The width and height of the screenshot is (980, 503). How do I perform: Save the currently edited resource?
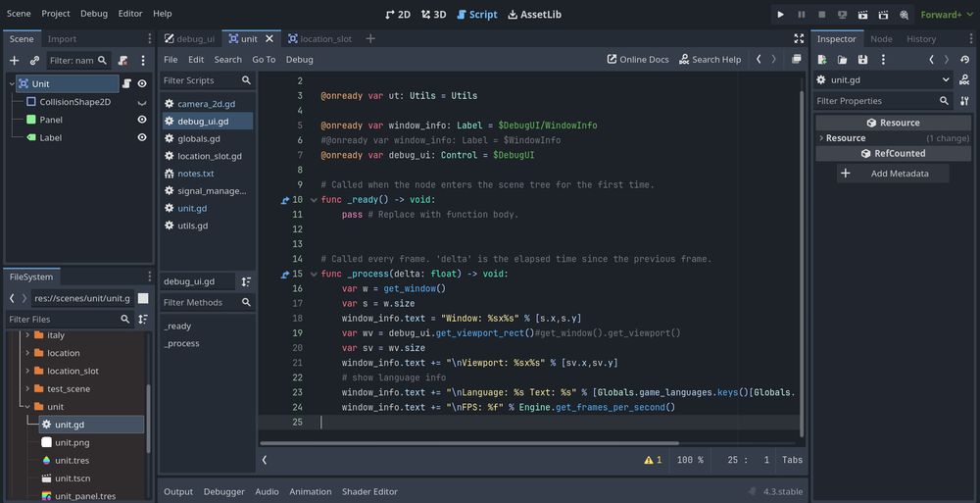coord(862,60)
